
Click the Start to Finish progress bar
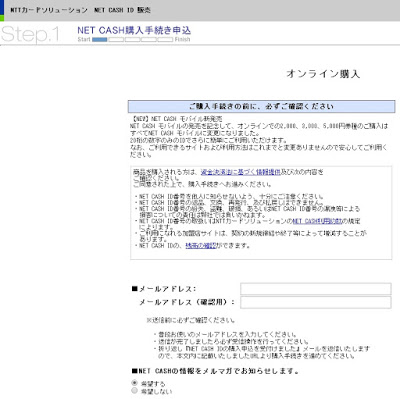click(x=134, y=39)
